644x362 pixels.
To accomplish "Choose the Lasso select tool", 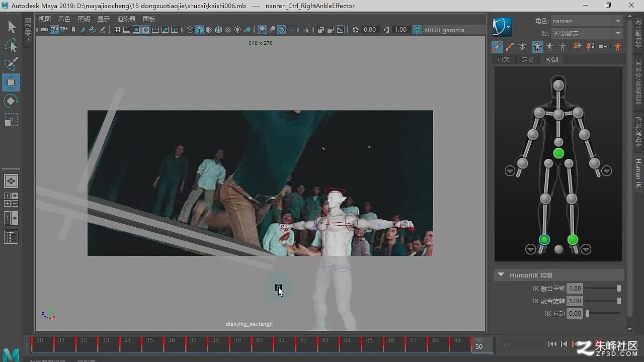I will 11,46.
